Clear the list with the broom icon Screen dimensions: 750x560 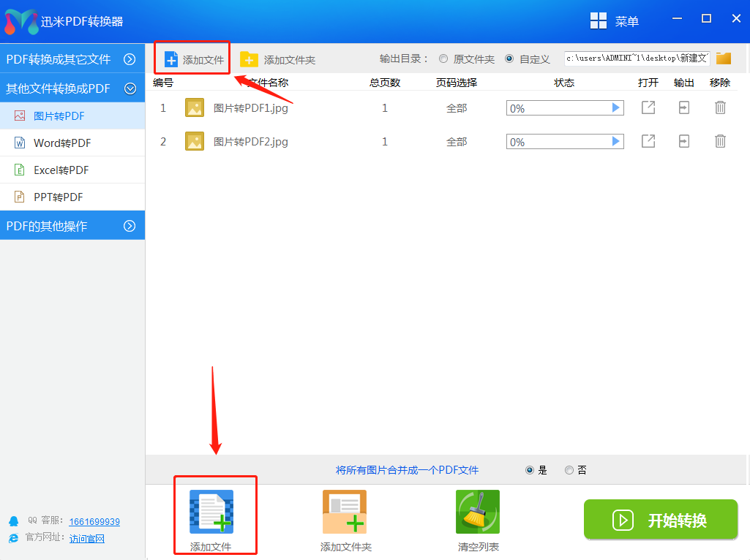point(477,512)
